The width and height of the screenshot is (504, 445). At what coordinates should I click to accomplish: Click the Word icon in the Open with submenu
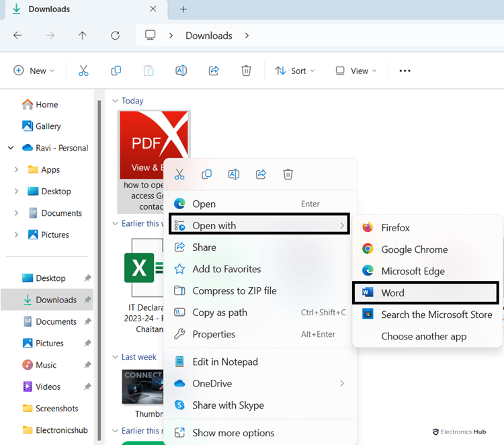368,292
